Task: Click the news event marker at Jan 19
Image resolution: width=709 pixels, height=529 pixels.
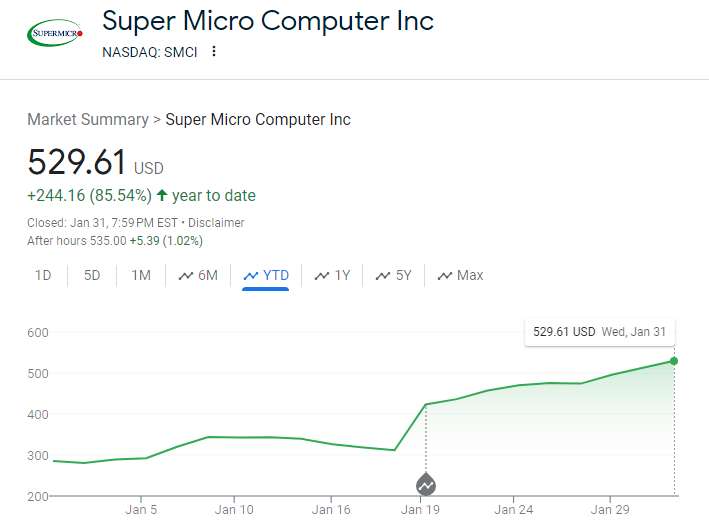Action: click(x=426, y=485)
